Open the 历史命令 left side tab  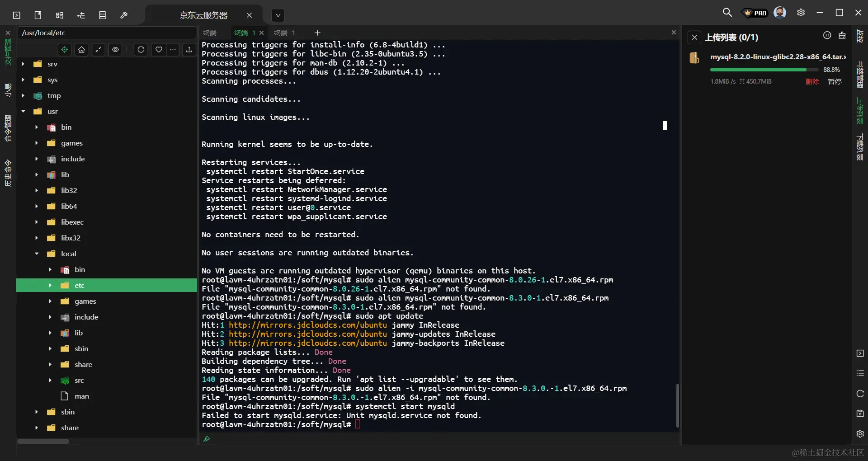click(8, 173)
